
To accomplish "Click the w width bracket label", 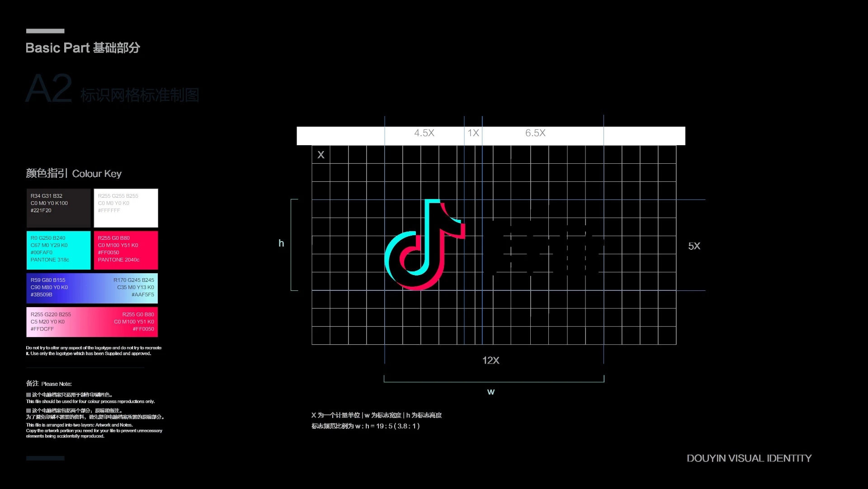I will pyautogui.click(x=491, y=392).
